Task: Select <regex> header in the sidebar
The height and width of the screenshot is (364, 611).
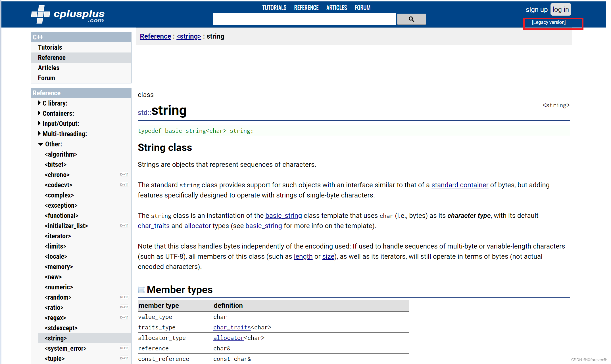Action: (x=55, y=318)
